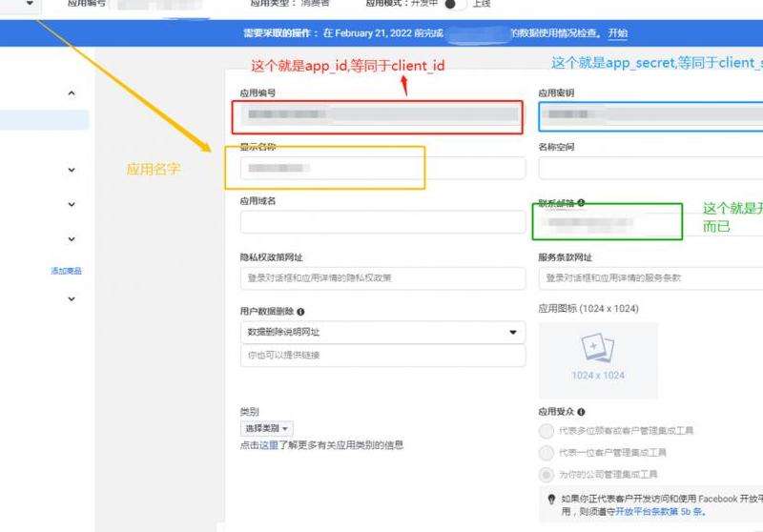This screenshot has height=532, width=763.
Task: Click the 应用图标 (1024 x 1024) label
Action: [x=588, y=308]
